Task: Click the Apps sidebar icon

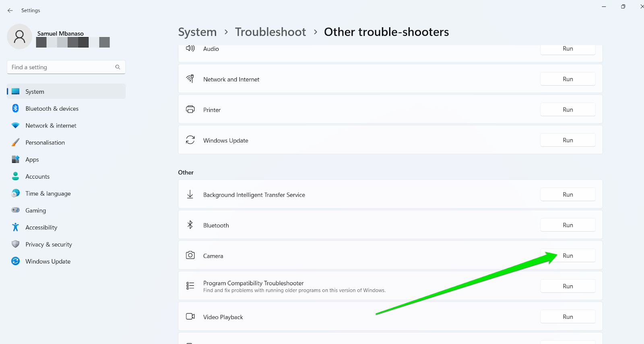Action: click(x=16, y=159)
